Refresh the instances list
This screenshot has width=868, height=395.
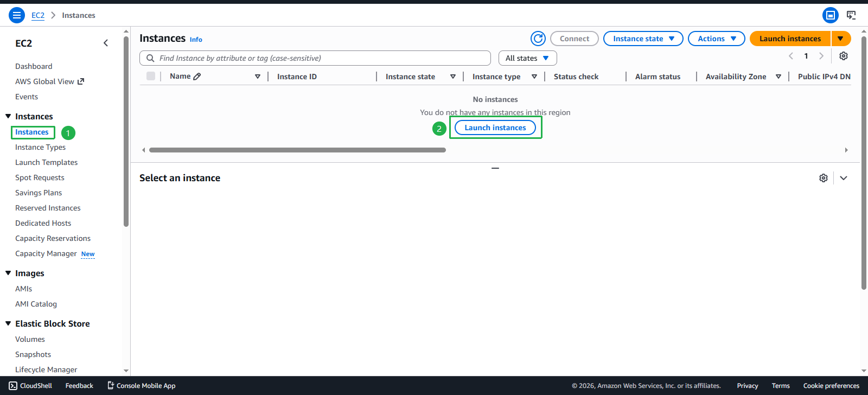click(538, 39)
